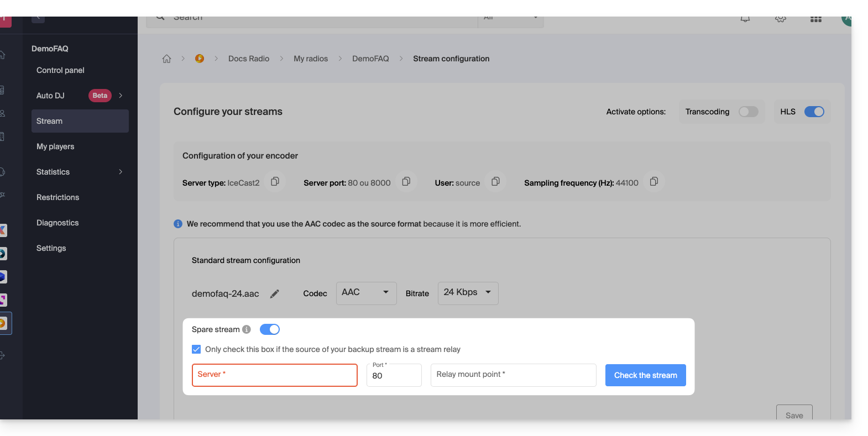Image resolution: width=868 pixels, height=436 pixels.
Task: Copy the Sampling frequency value
Action: coord(653,182)
